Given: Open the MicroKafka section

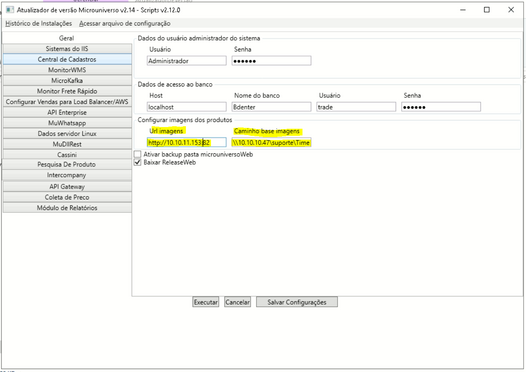Looking at the screenshot, I should pos(67,81).
